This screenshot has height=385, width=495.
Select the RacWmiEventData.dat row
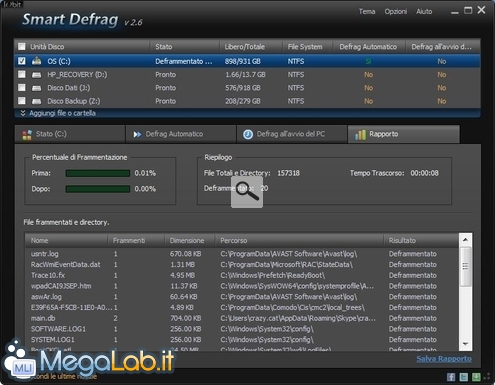(242, 264)
